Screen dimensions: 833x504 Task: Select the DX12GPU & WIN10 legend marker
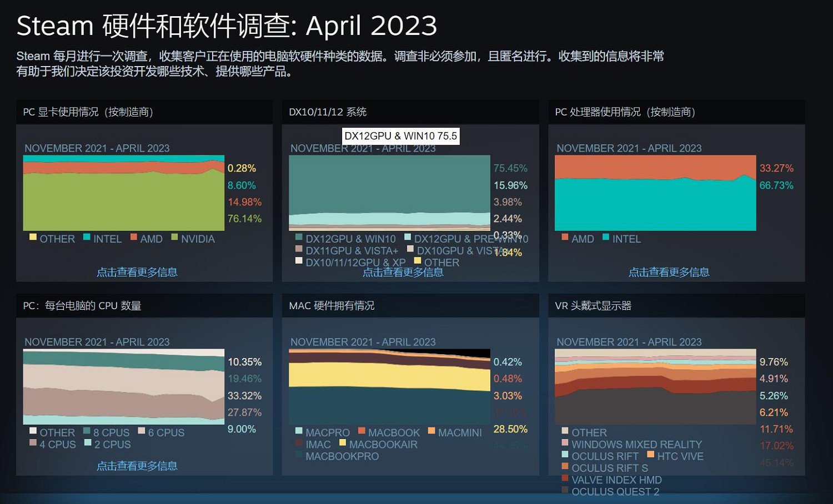(299, 238)
